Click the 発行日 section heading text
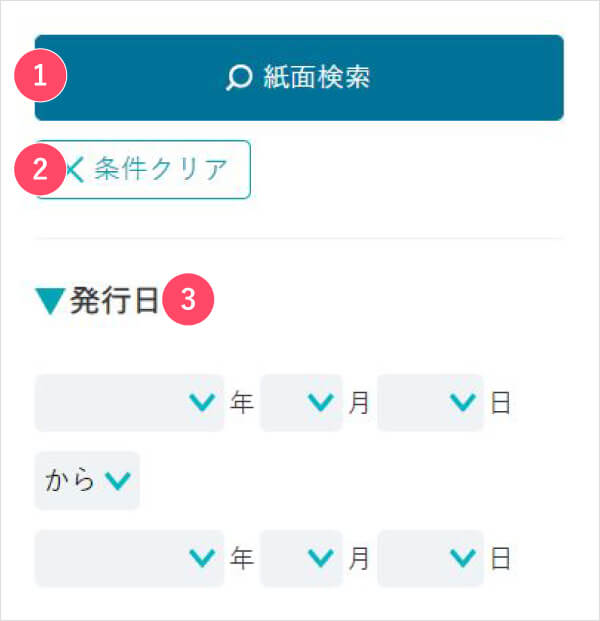 114,301
